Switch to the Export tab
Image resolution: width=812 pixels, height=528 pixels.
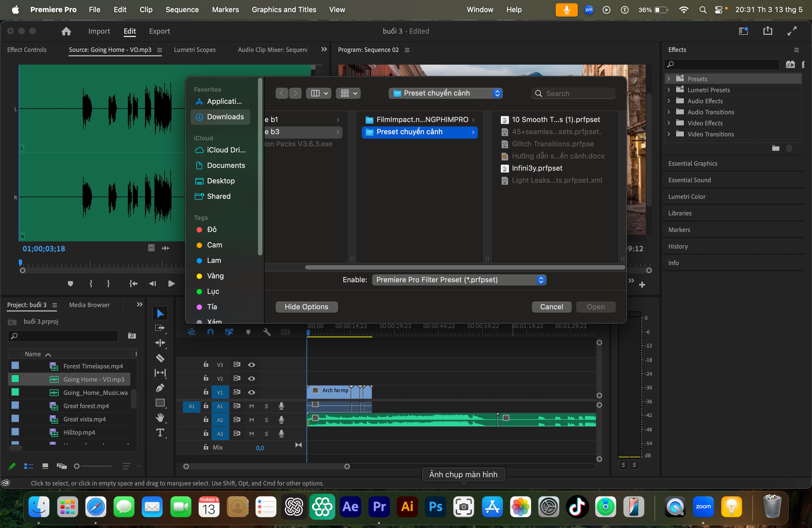[159, 31]
